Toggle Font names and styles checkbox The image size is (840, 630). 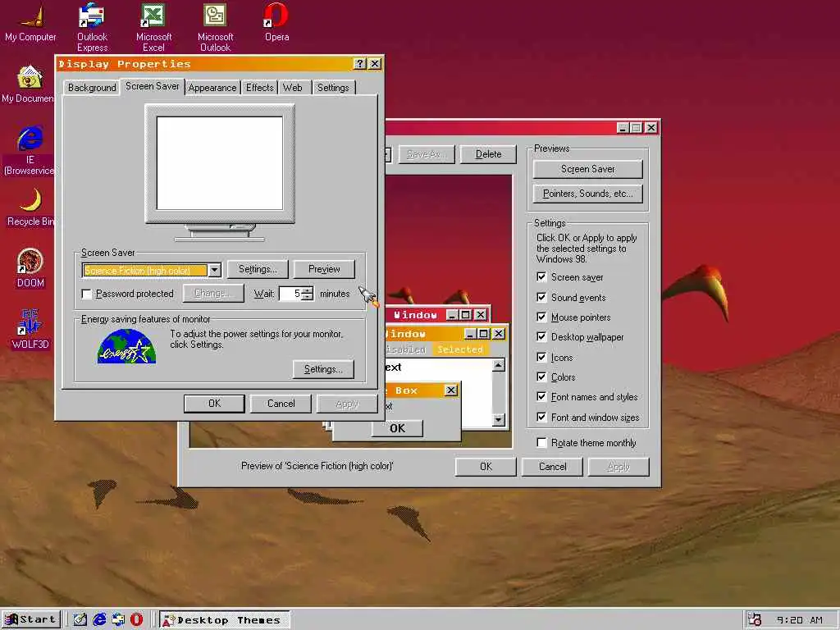[541, 397]
